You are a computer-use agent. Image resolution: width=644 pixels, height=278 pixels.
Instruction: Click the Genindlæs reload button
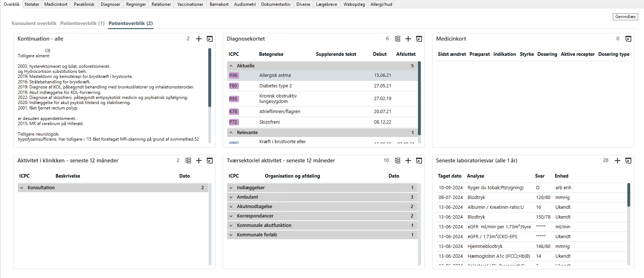coord(625,17)
